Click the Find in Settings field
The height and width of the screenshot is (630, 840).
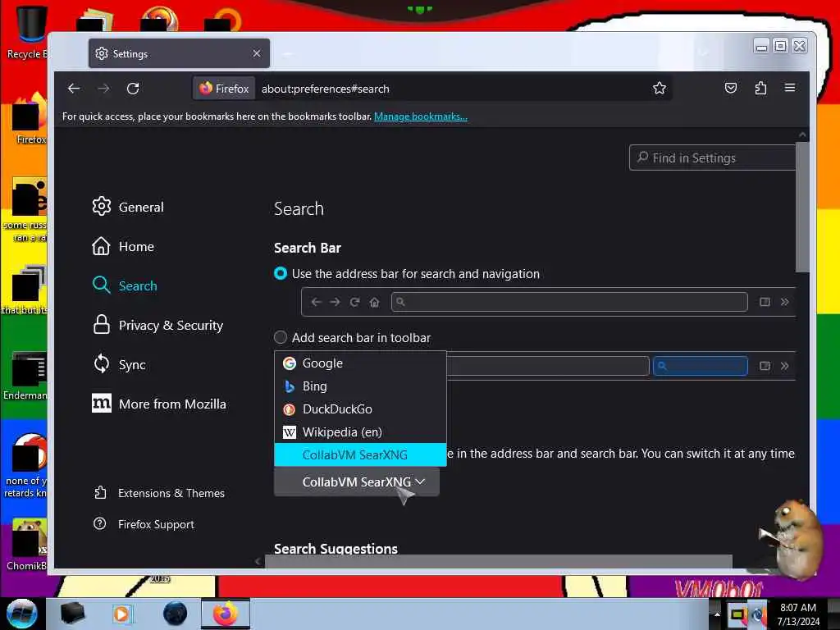tap(713, 158)
